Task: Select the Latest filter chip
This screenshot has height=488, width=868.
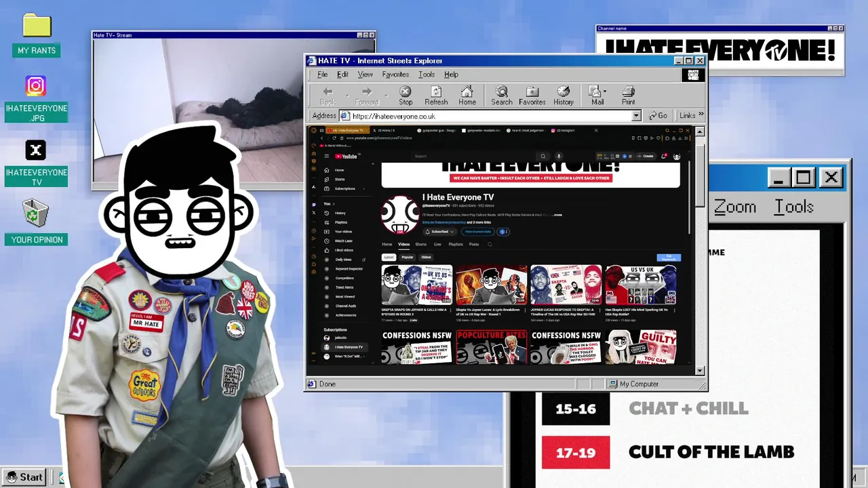Action: 389,258
